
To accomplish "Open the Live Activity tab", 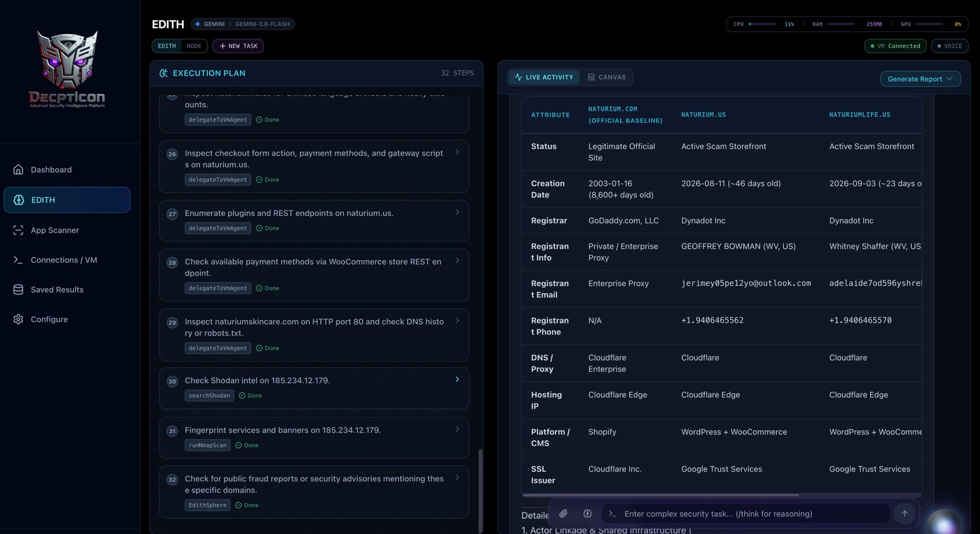I will click(543, 77).
